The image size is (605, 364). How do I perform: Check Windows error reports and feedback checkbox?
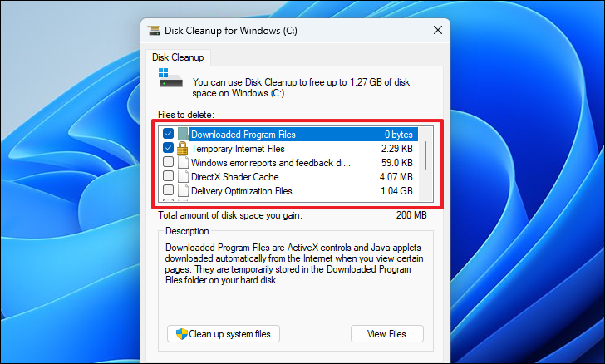coord(168,162)
